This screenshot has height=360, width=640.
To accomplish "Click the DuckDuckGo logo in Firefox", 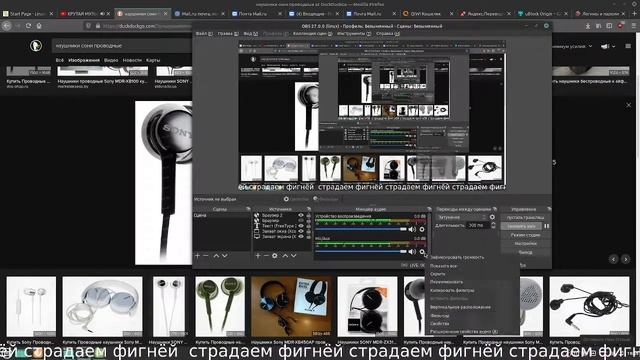I will tap(36, 45).
